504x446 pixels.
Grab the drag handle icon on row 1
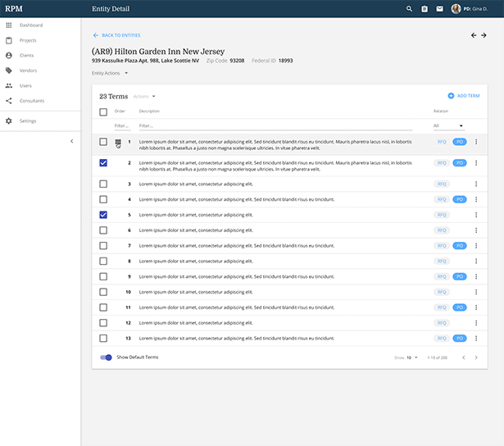[118, 143]
